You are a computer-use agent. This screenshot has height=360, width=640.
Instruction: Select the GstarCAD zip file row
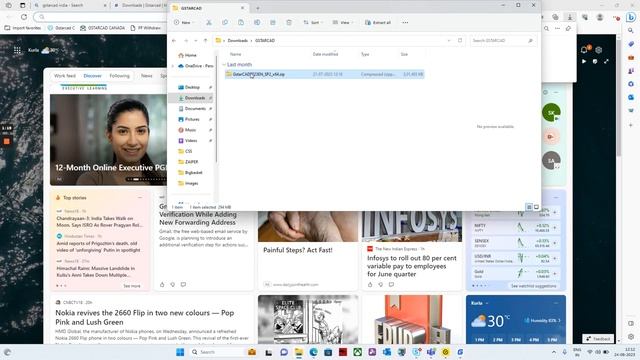[324, 74]
